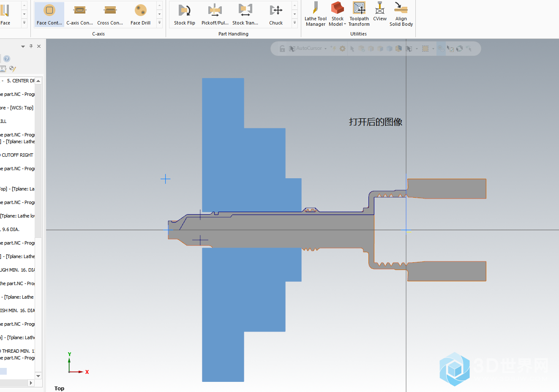Click the horizontal scrollbar right arrow
The width and height of the screenshot is (559, 392).
point(31,383)
